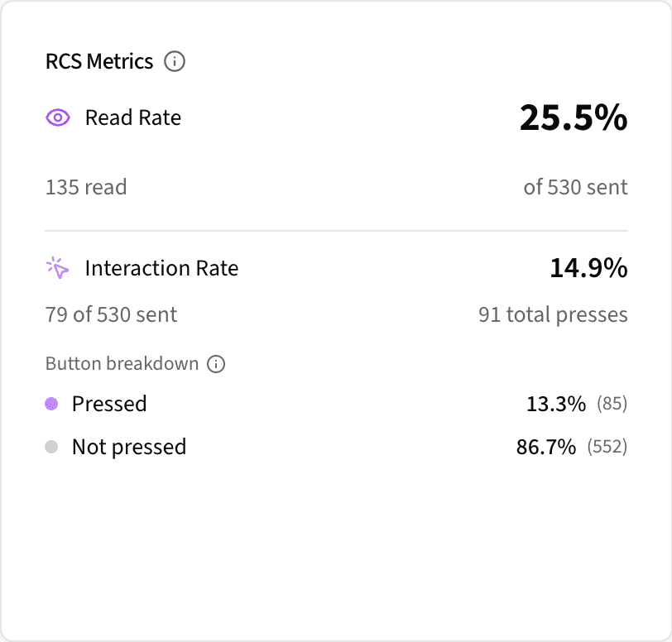This screenshot has width=672, height=642.
Task: Select the Read Rate section header
Action: coord(132,117)
